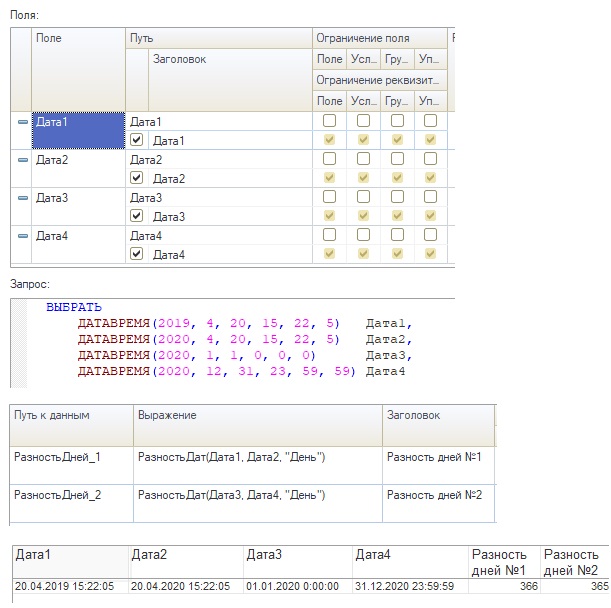Screen dimensions: 611x608
Task: Click the Путь column header
Action: (219, 38)
